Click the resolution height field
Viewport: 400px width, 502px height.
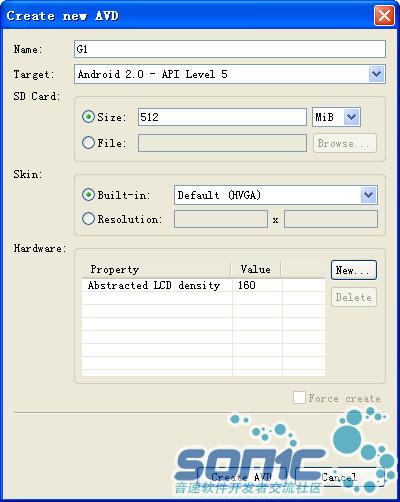(331, 219)
